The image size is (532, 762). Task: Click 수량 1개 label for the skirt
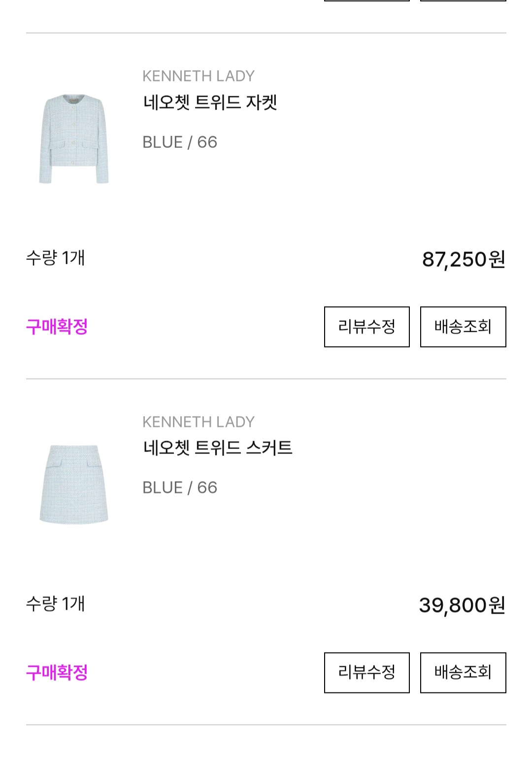[x=55, y=604]
